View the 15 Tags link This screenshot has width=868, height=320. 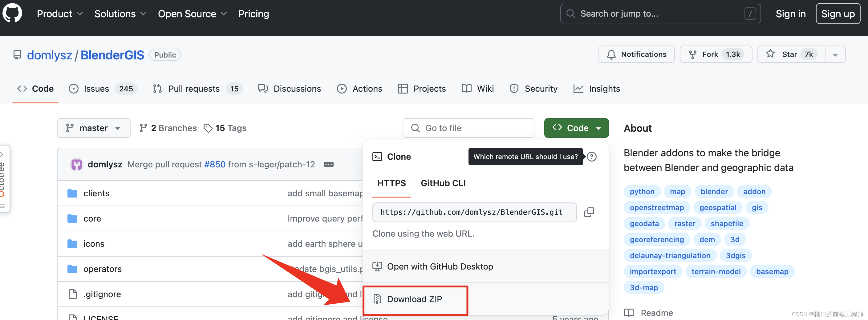pyautogui.click(x=225, y=128)
